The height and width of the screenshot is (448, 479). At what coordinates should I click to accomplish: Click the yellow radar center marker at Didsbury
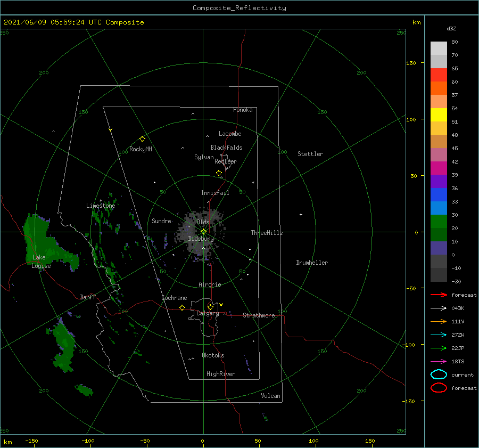tap(203, 232)
